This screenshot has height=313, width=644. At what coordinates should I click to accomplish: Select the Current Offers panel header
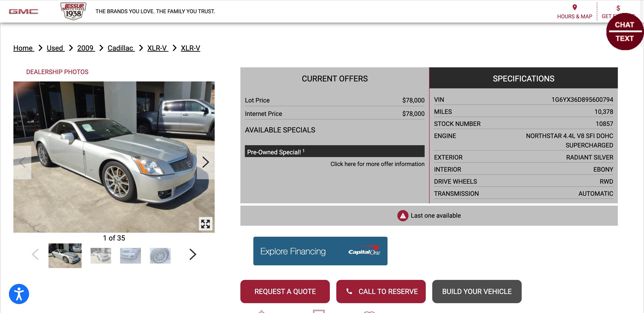335,78
